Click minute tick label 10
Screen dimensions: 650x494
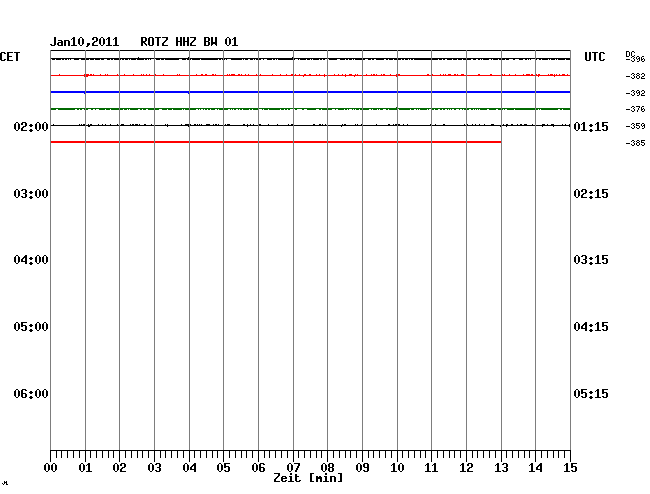pyautogui.click(x=397, y=468)
